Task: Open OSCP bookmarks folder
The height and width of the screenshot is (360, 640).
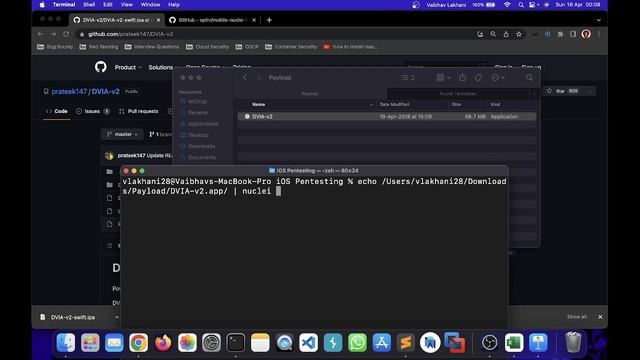Action: (x=247, y=47)
